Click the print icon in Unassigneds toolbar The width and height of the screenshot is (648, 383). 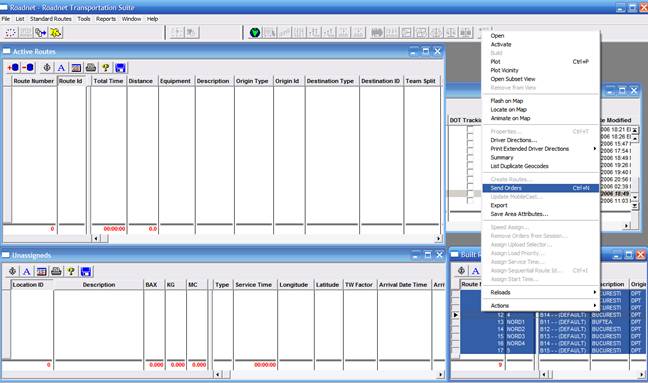[x=56, y=271]
